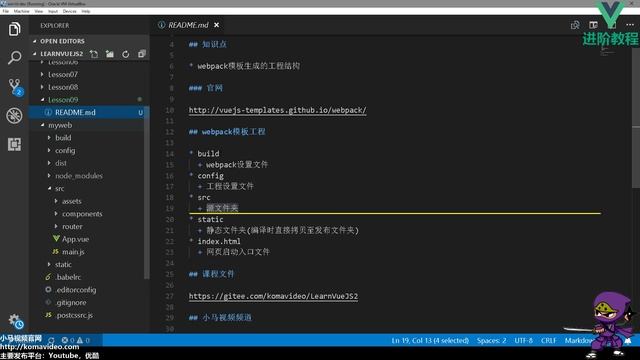The width and height of the screenshot is (640, 360).
Task: Expand the components folder
Action: pyautogui.click(x=56, y=213)
